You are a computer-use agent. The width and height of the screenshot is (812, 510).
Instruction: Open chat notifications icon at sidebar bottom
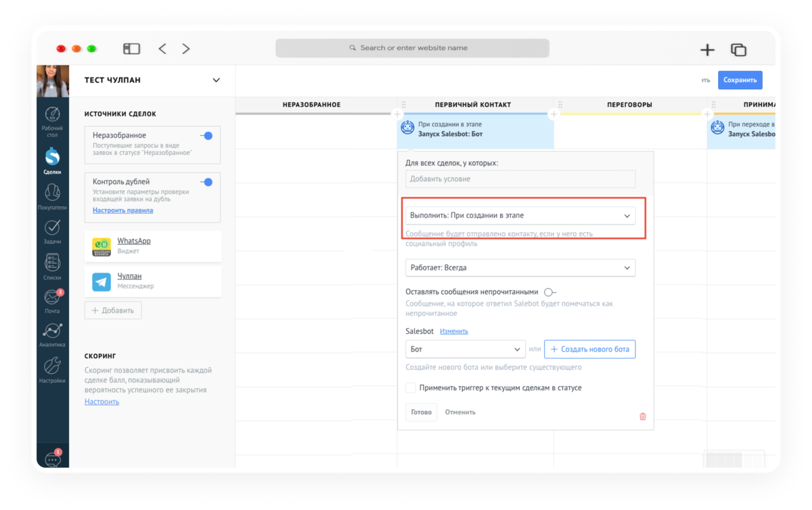coord(53,459)
